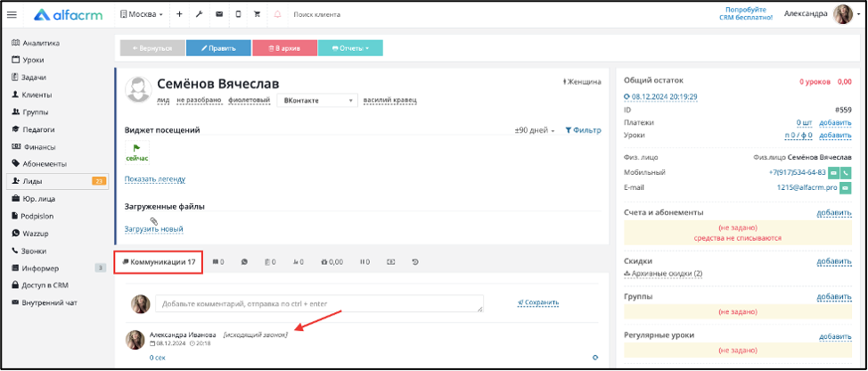The width and height of the screenshot is (868, 371).
Task: Open the banknote icon tab
Action: 391,262
